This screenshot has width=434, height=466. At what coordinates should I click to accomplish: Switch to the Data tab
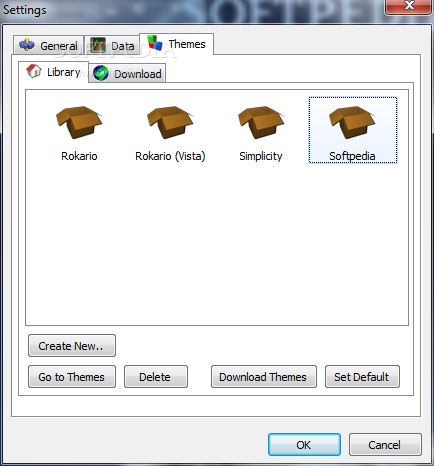112,45
